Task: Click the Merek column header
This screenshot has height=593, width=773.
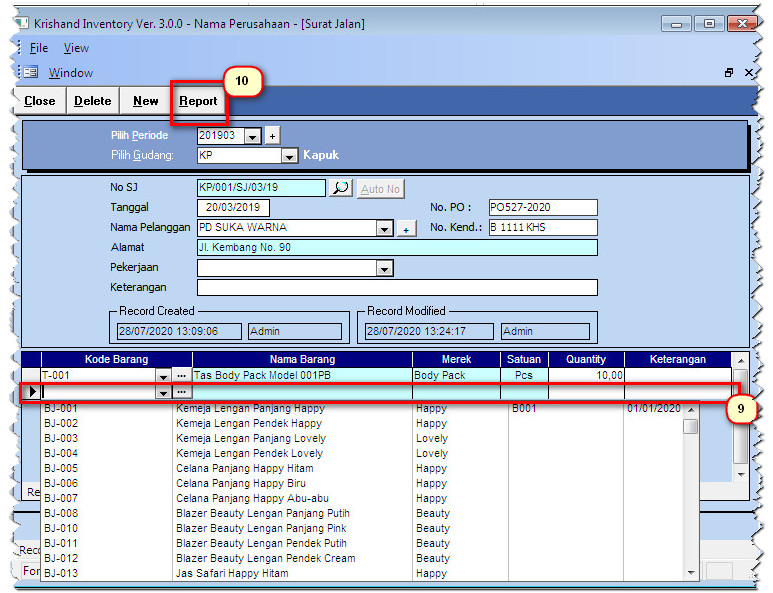Action: coord(456,359)
